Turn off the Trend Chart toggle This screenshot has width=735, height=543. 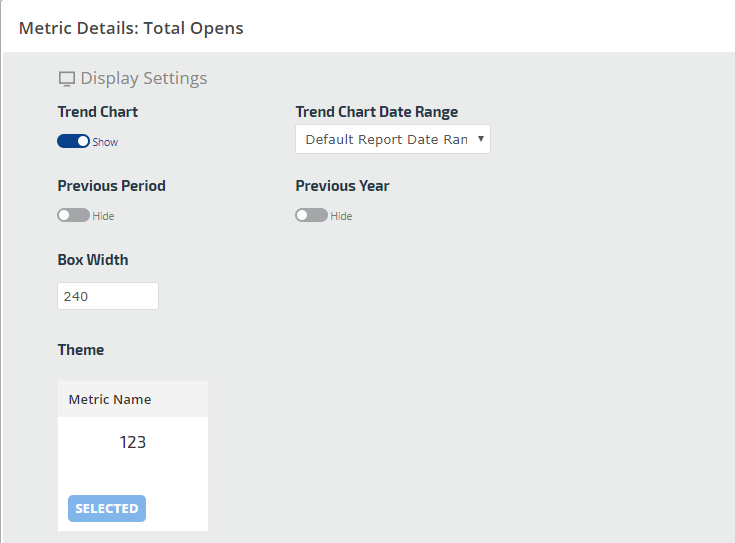pos(74,142)
